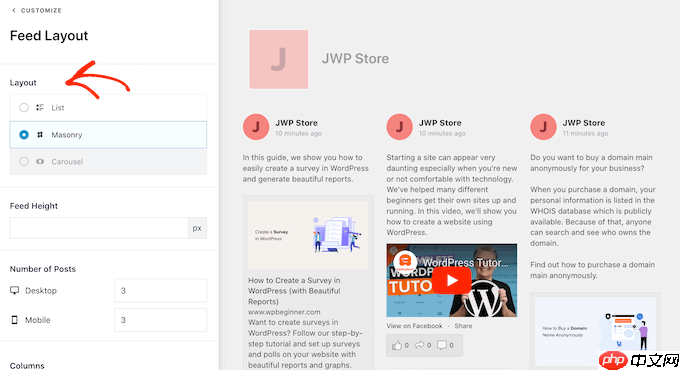Go back via the Customize chevron
Image resolution: width=680 pixels, height=370 pixels.
coord(13,10)
